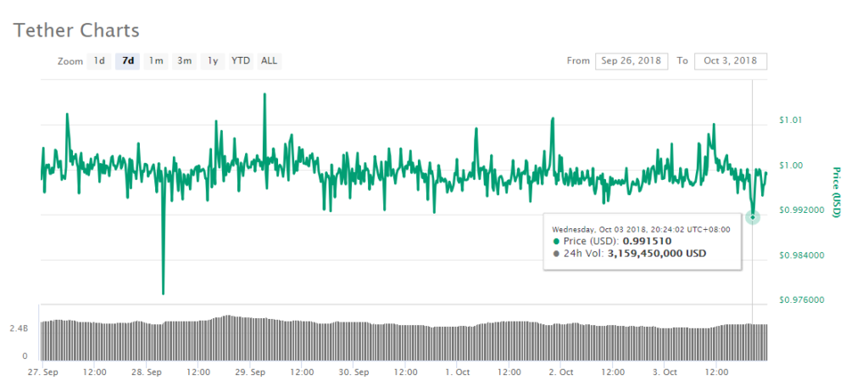Click the $0.976000 axis label
Viewport: 868px width, 392px height.
(802, 300)
